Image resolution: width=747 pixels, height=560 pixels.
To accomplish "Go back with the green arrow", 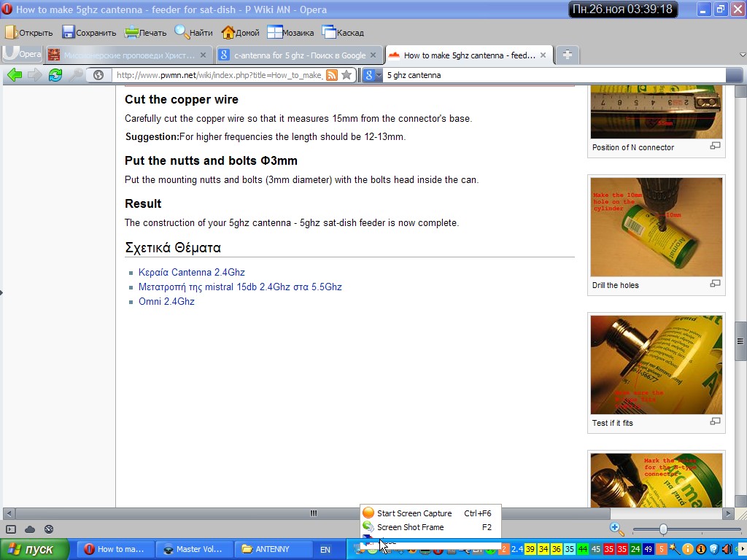I will tap(15, 75).
